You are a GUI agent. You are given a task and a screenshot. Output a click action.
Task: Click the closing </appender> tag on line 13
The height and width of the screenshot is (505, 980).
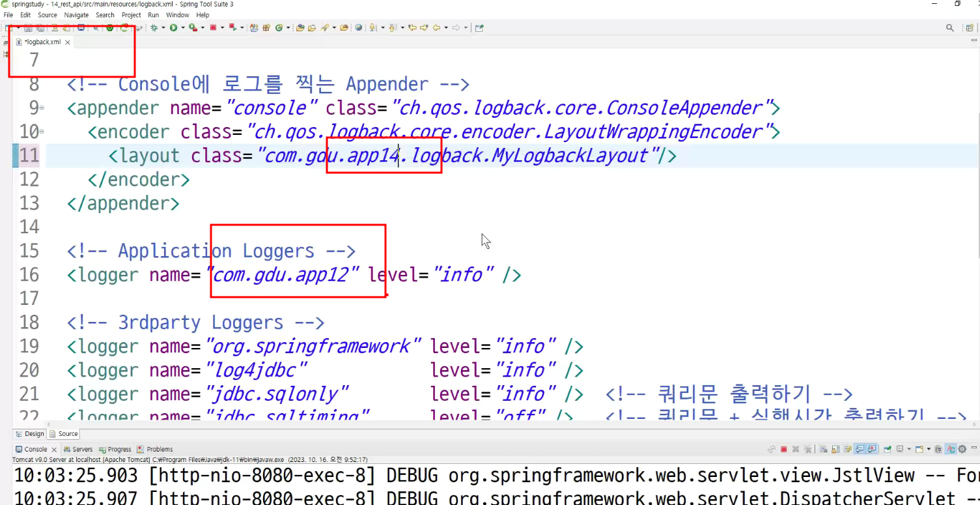pos(123,203)
